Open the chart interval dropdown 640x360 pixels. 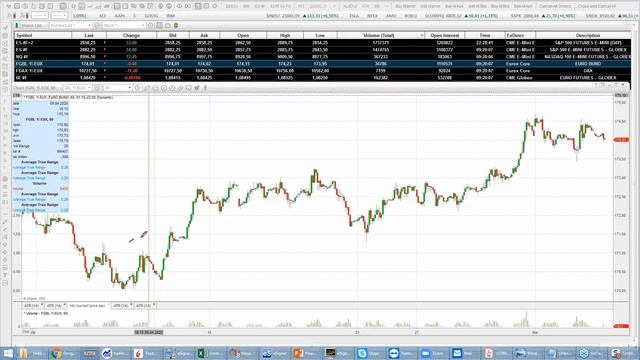[118, 88]
